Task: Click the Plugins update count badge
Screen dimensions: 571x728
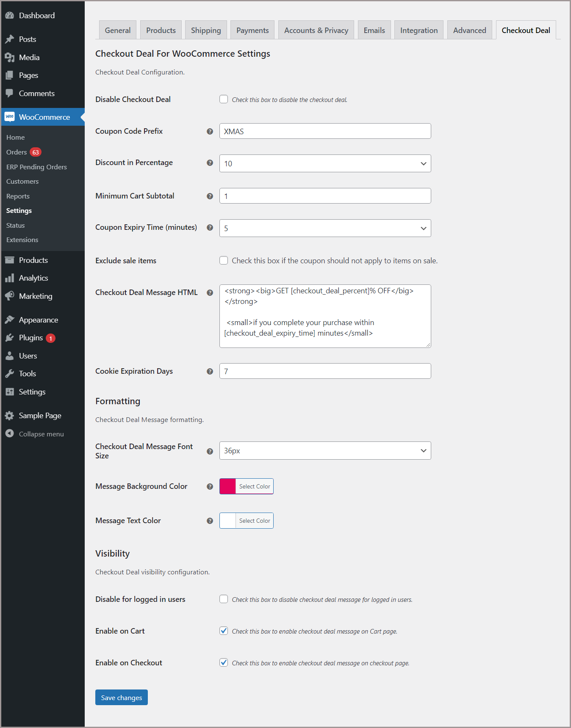Action: (x=50, y=338)
